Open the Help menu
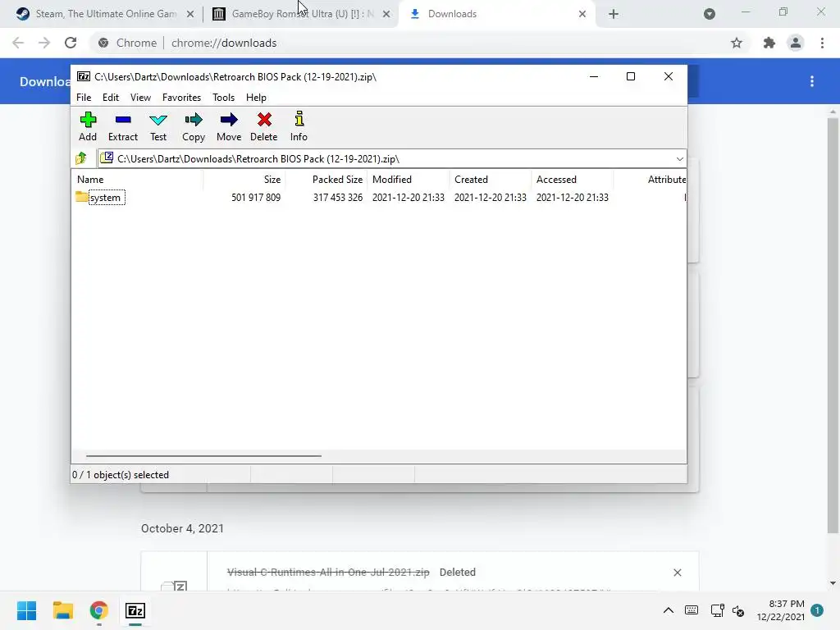 (256, 98)
